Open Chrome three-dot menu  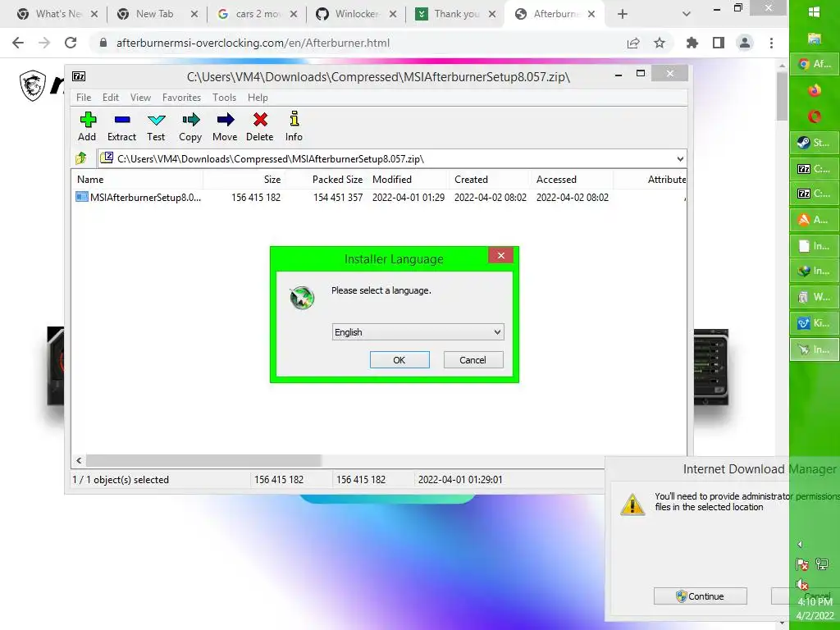(771, 43)
